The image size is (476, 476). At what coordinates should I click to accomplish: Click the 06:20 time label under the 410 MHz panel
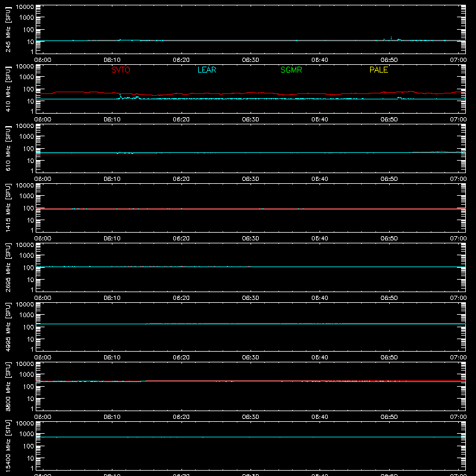181,120
